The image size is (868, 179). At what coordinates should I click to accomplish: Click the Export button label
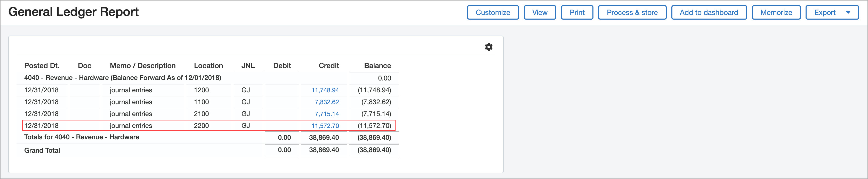[825, 12]
